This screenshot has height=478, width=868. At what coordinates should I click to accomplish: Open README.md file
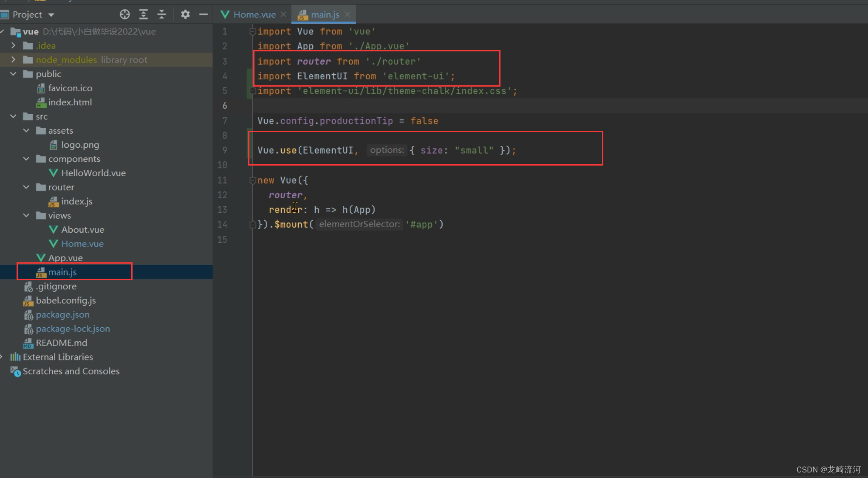click(62, 343)
